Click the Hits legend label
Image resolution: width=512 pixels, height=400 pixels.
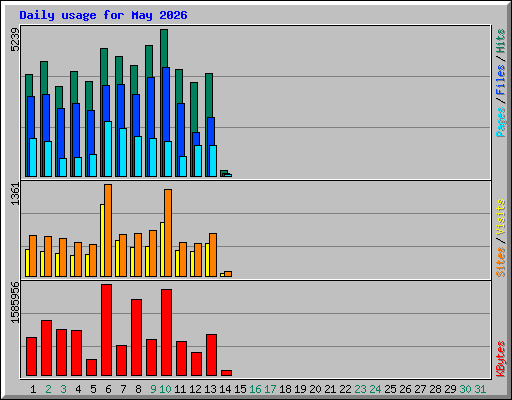[x=500, y=41]
